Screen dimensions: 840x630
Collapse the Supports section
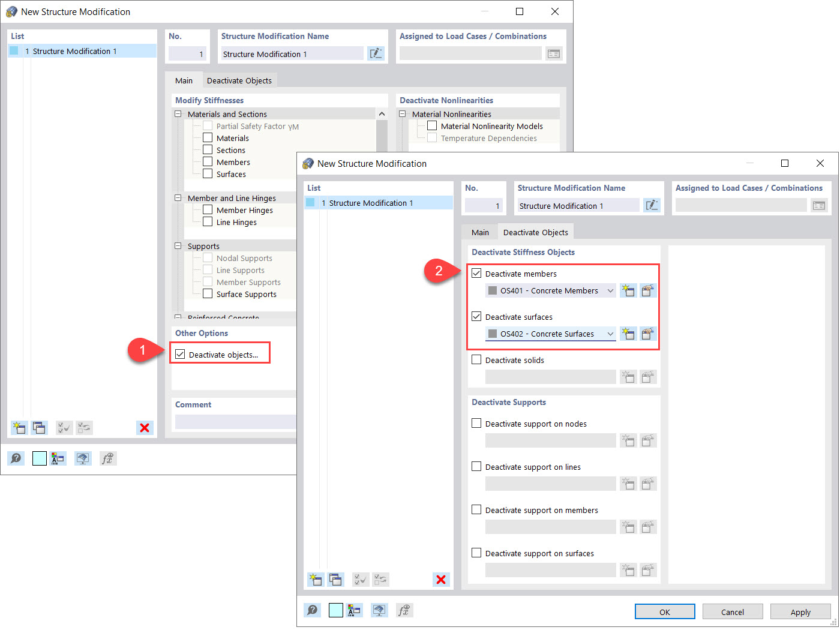[x=178, y=245]
